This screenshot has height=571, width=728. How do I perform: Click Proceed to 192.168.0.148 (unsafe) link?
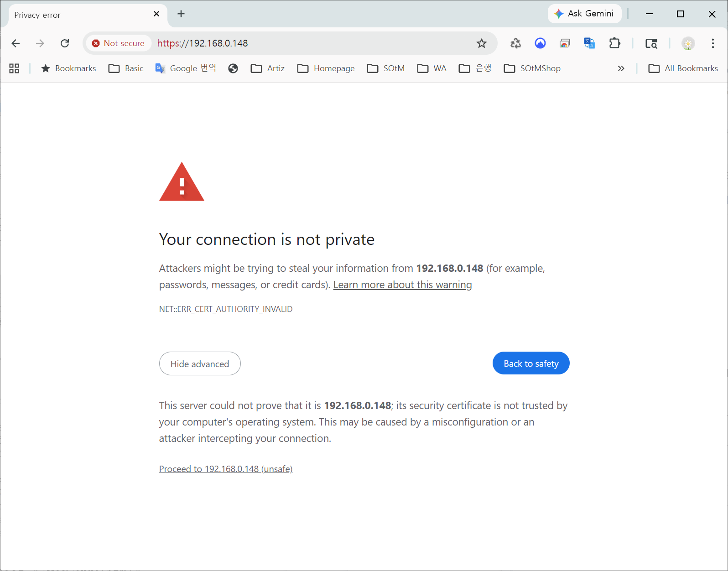[226, 469]
